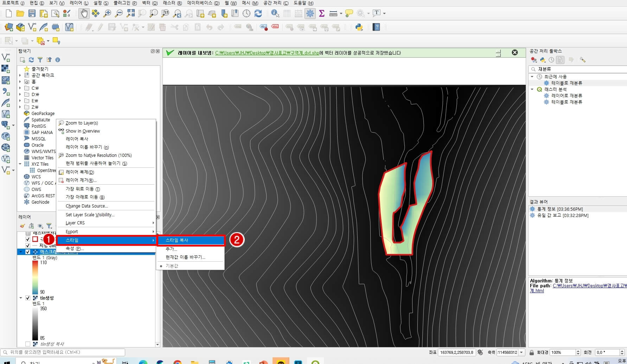Toggle the red-square polygon layer checkbox
This screenshot has width=627, height=364.
coord(28,239)
